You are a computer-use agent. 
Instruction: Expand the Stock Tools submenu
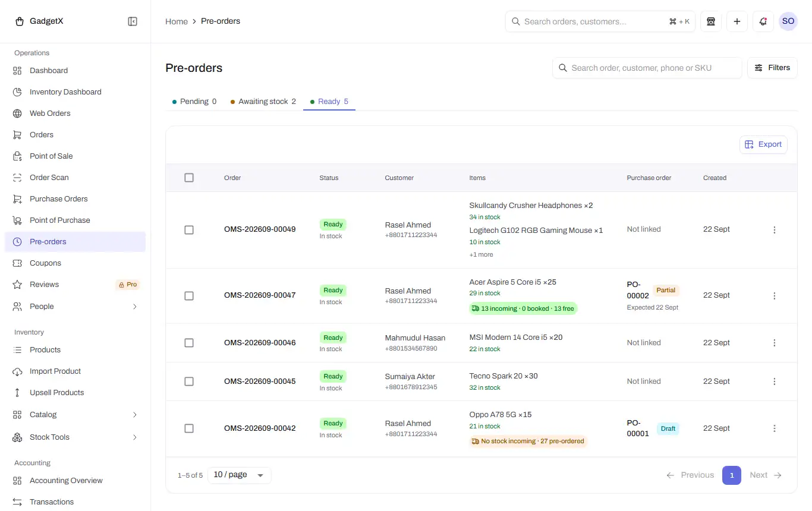point(135,437)
